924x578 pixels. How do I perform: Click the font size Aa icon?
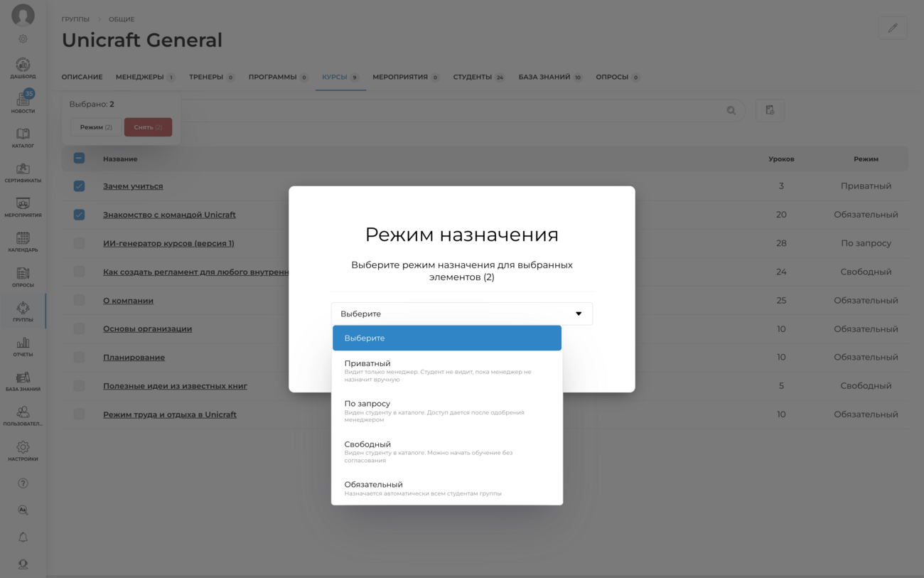(x=23, y=510)
